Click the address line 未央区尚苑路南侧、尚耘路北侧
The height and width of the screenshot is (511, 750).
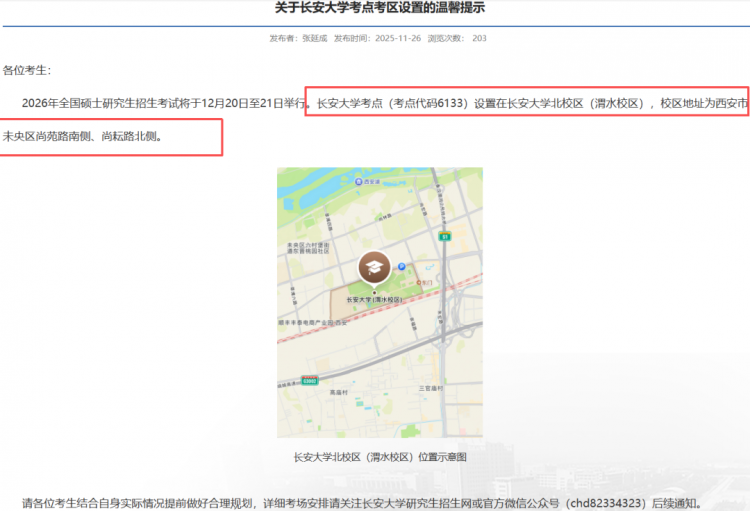82,136
